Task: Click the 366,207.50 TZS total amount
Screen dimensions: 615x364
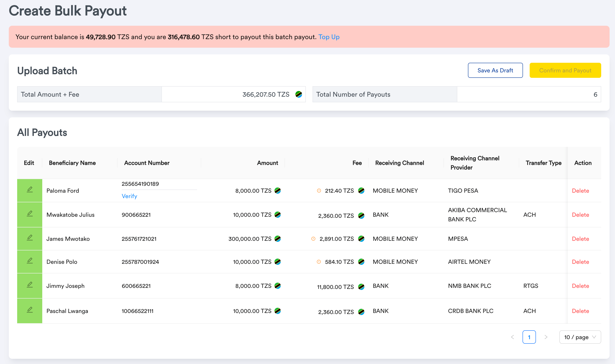Action: click(x=266, y=94)
